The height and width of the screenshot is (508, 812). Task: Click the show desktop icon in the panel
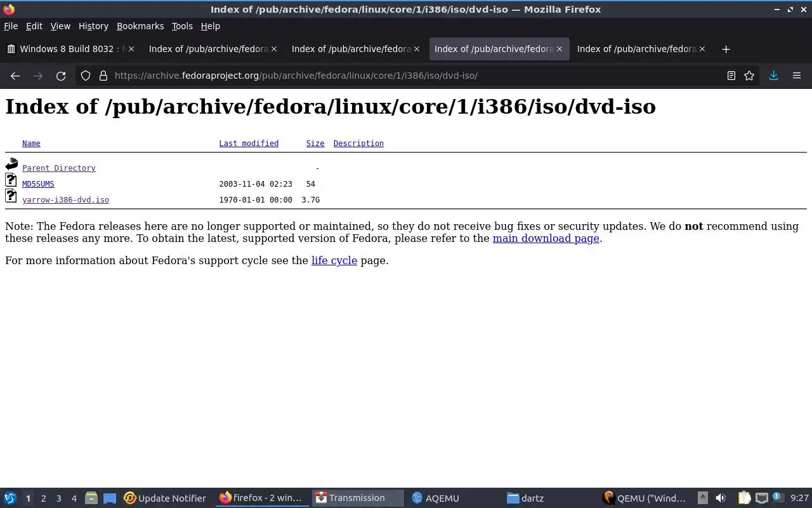[110, 498]
